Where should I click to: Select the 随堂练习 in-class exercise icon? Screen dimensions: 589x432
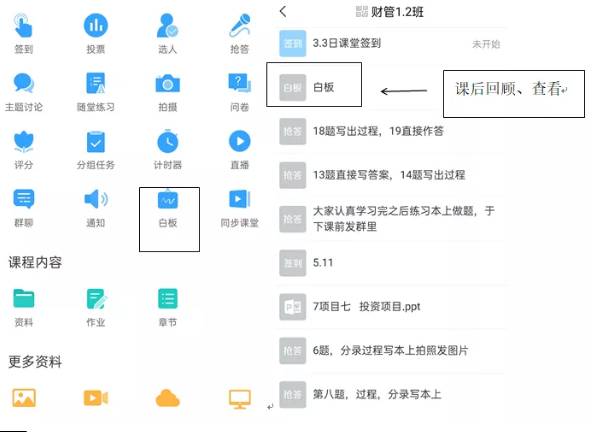click(x=95, y=83)
